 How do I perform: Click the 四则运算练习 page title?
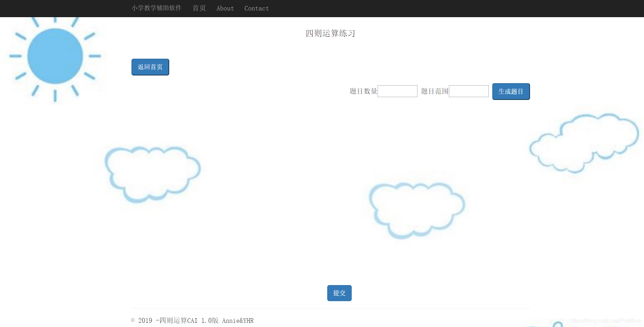coord(330,33)
